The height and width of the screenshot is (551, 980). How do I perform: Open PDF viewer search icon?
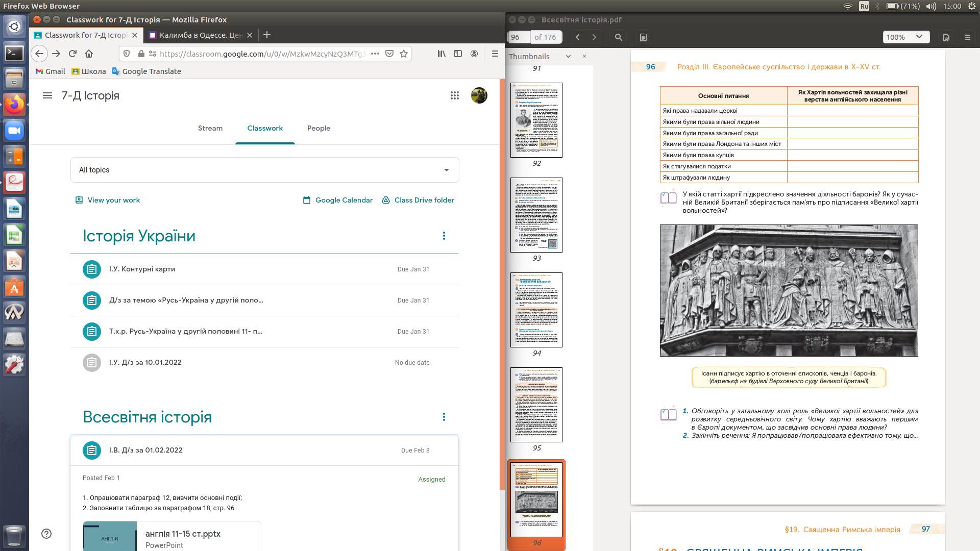coord(618,37)
